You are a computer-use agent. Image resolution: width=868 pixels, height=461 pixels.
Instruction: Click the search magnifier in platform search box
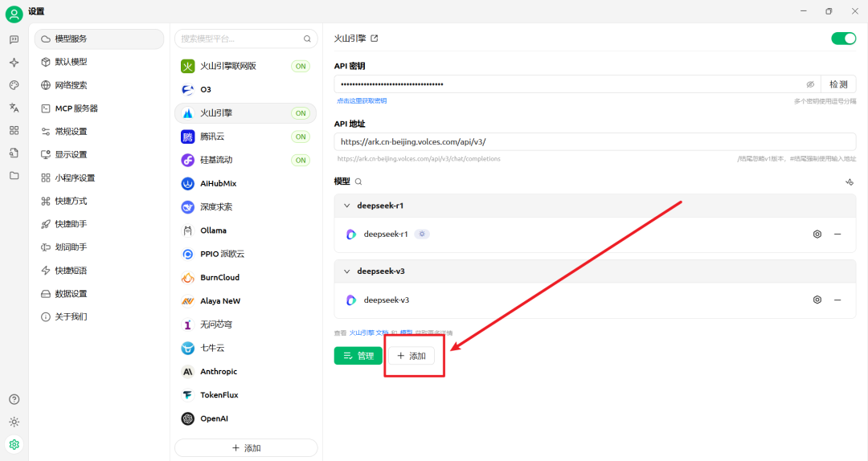click(x=307, y=39)
